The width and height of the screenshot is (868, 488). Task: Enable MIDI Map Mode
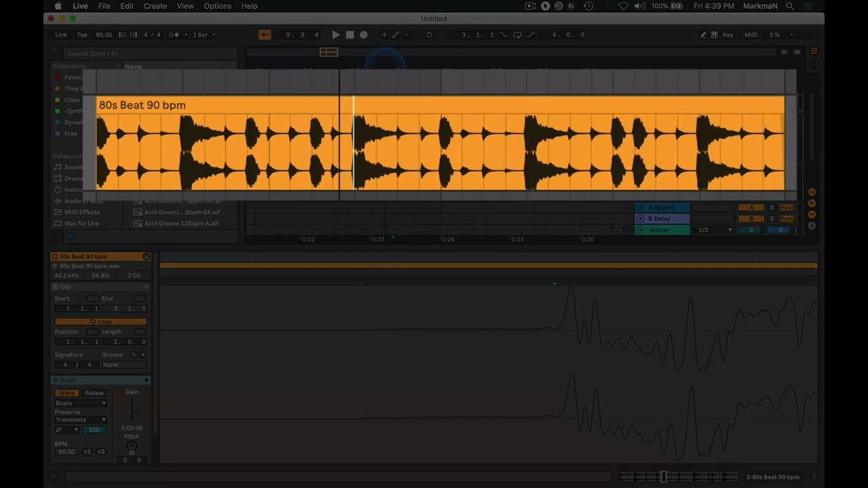point(751,35)
